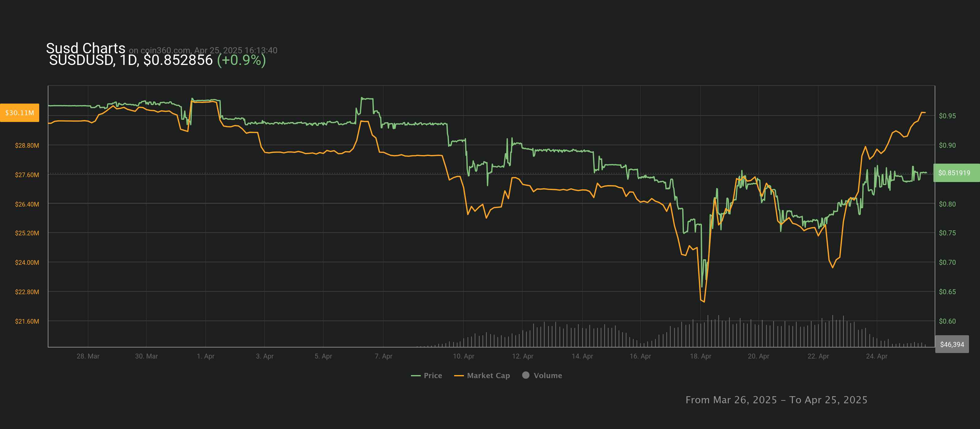Click the $0.95 price axis label

point(947,116)
